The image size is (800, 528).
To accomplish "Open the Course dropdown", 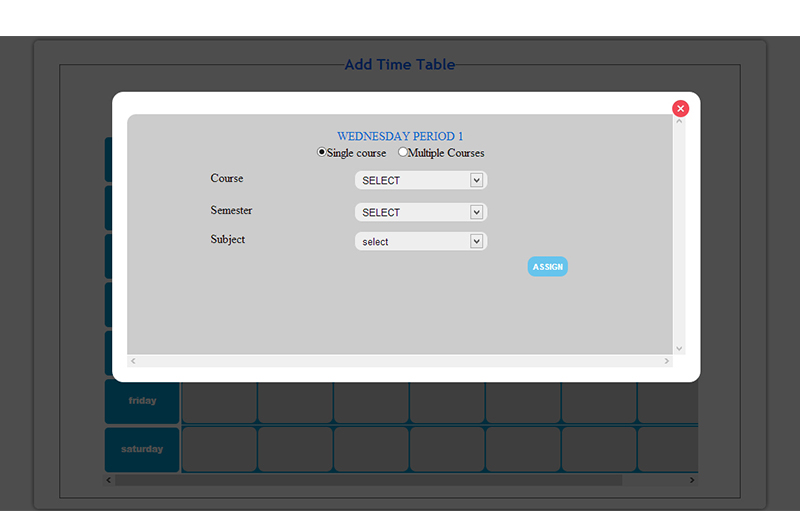I will coord(421,180).
